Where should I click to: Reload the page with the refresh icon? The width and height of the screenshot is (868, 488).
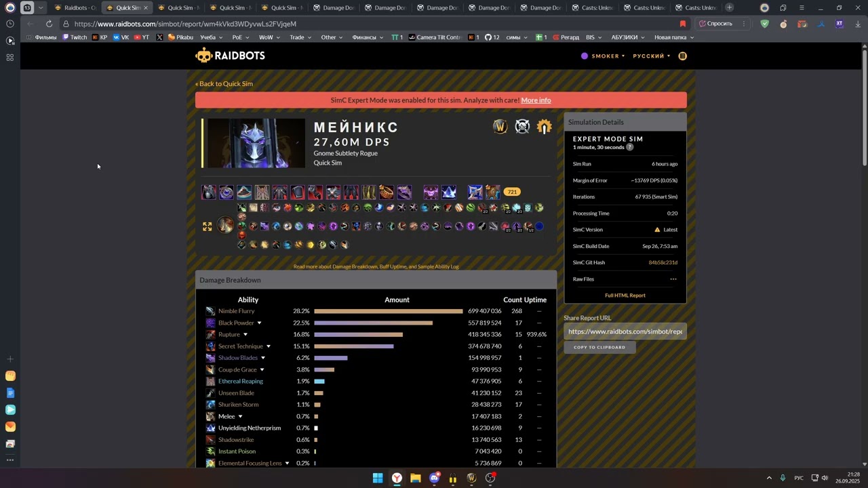49,24
